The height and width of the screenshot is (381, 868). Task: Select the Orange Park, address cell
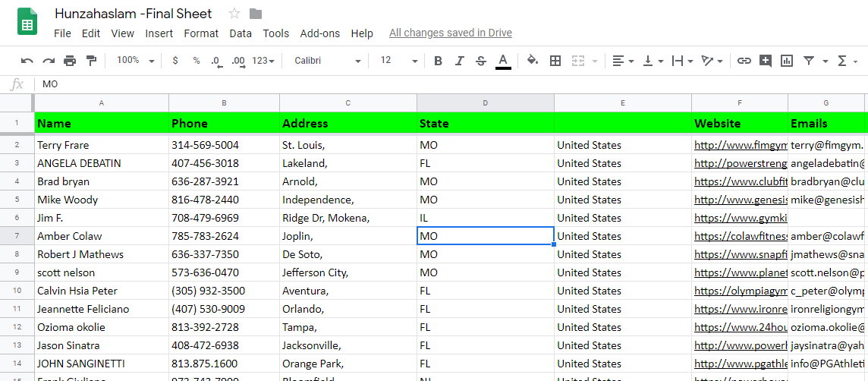coord(348,364)
